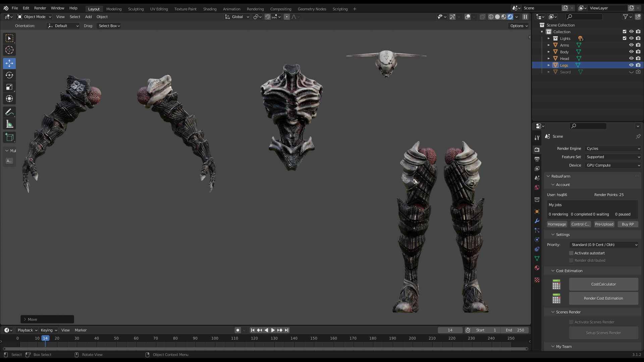
Task: Open the Global transform orientation dropdown
Action: click(x=237, y=17)
